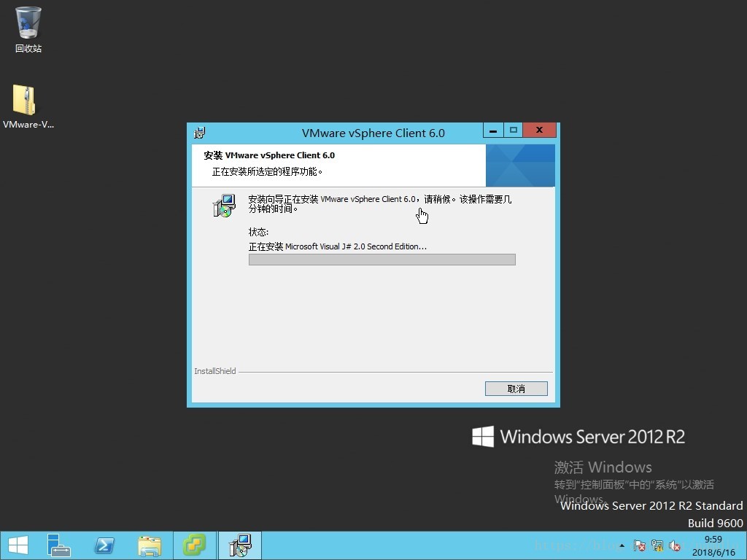Open the Windows Start button
The width and height of the screenshot is (747, 560).
click(x=18, y=545)
